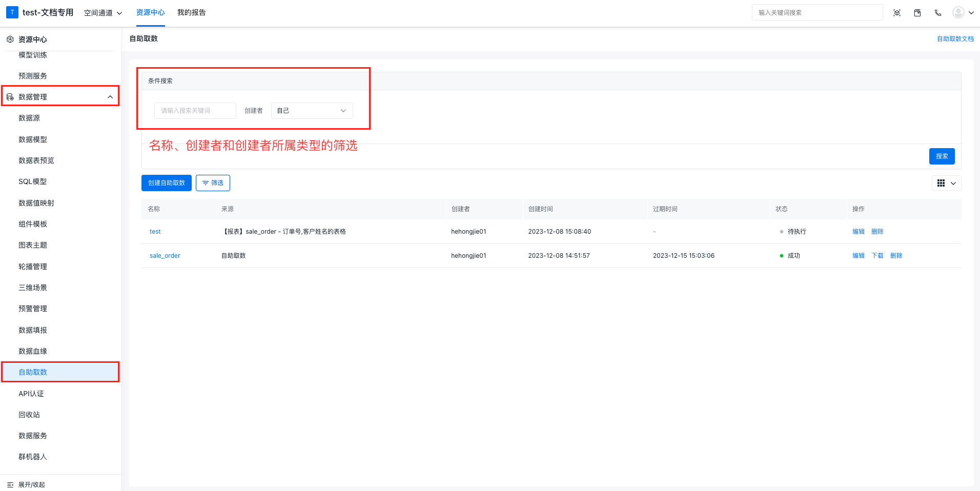
Task: Click the filter icon on 筛选 button
Action: [x=206, y=183]
